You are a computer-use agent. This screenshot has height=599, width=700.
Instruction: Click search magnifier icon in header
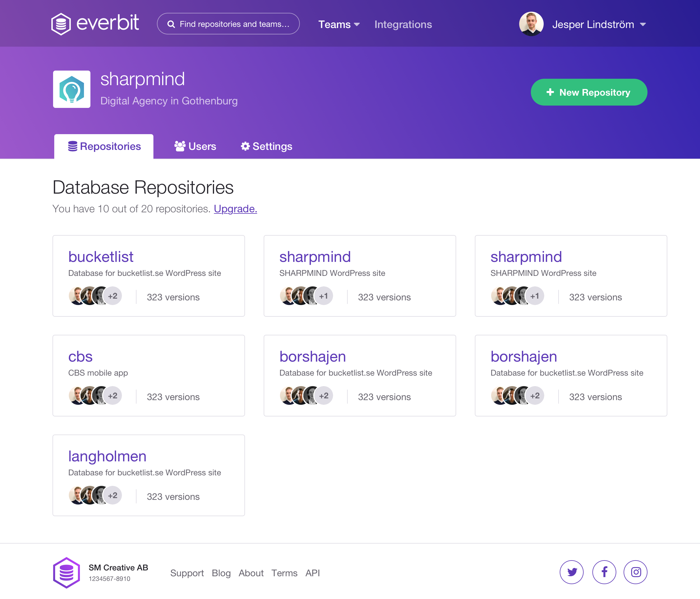(171, 24)
